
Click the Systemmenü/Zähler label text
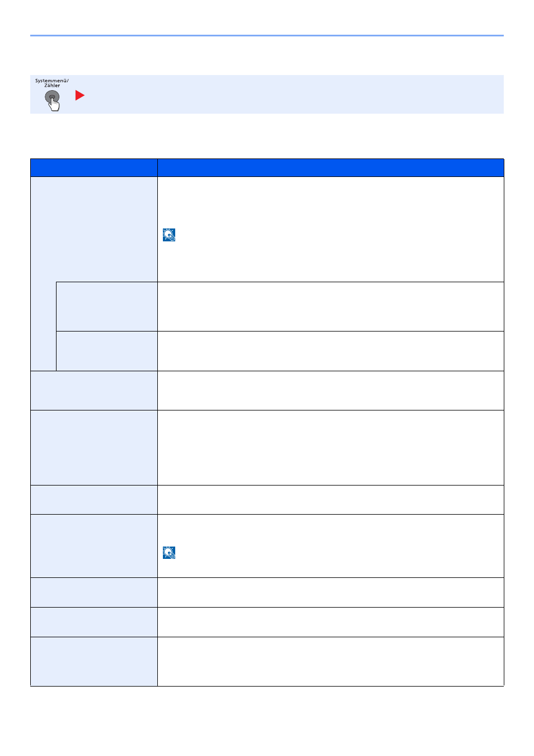(x=52, y=83)
